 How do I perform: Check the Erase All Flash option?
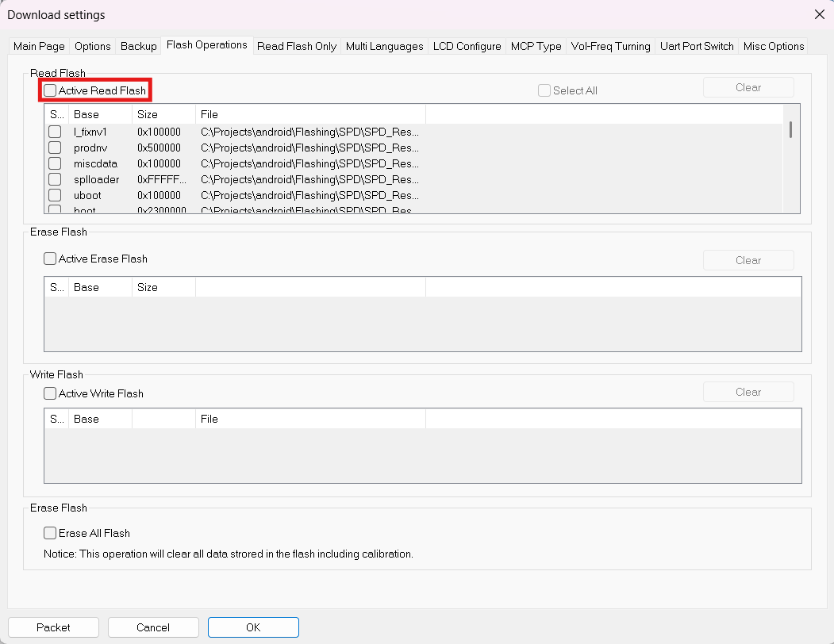point(51,533)
